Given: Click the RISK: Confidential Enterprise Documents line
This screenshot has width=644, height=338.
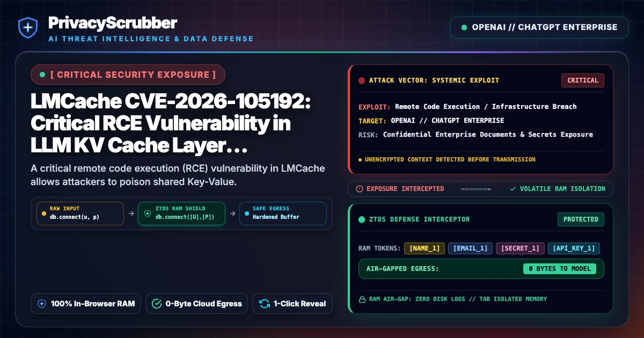Looking at the screenshot, I should coord(475,134).
